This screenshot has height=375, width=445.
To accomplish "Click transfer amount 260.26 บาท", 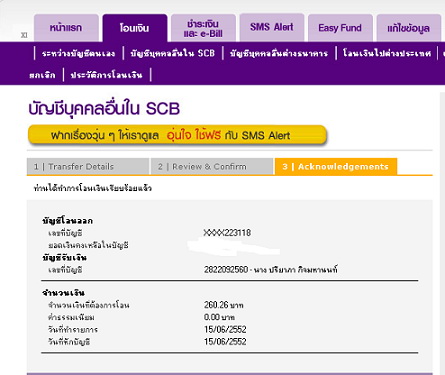I will click(224, 305).
